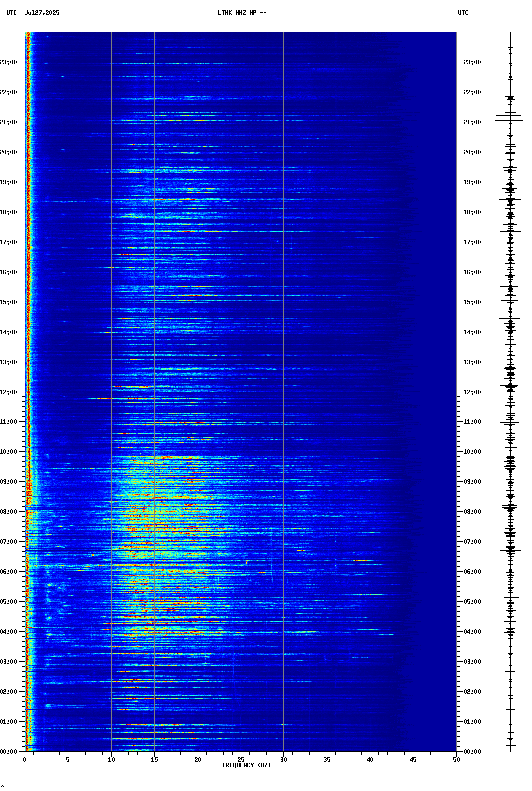Click 11:00 on the right time axis

(472, 422)
